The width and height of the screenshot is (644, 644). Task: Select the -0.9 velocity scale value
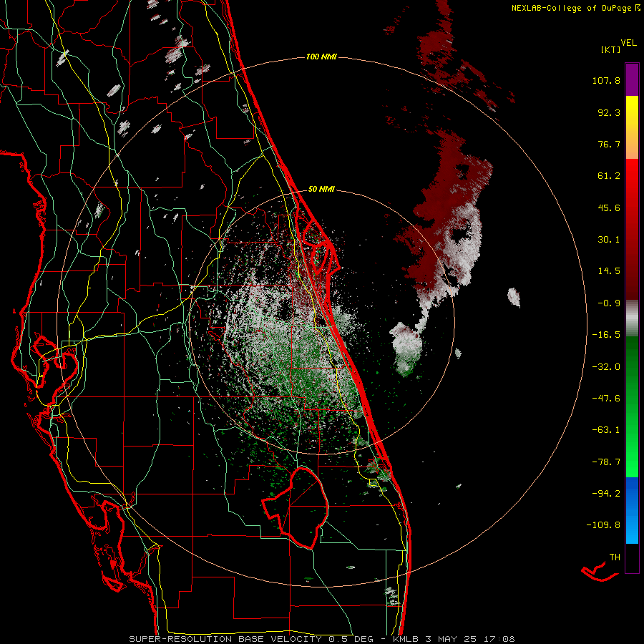coord(609,303)
